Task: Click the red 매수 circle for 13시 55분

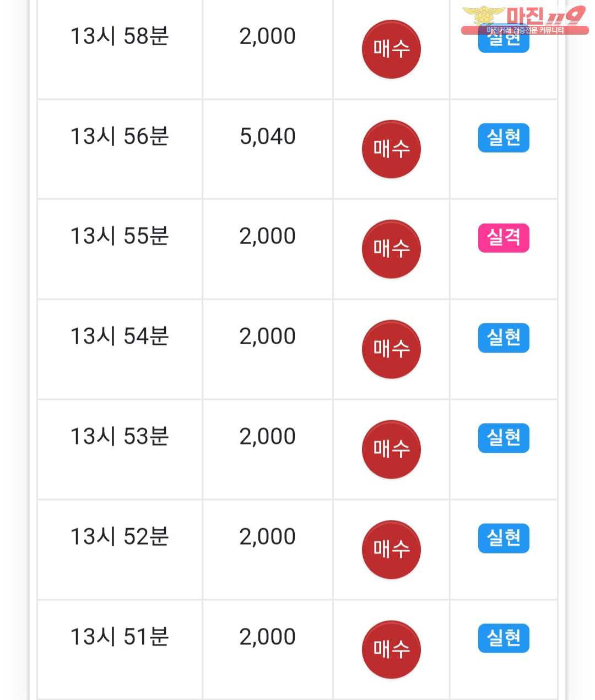Action: (x=391, y=249)
